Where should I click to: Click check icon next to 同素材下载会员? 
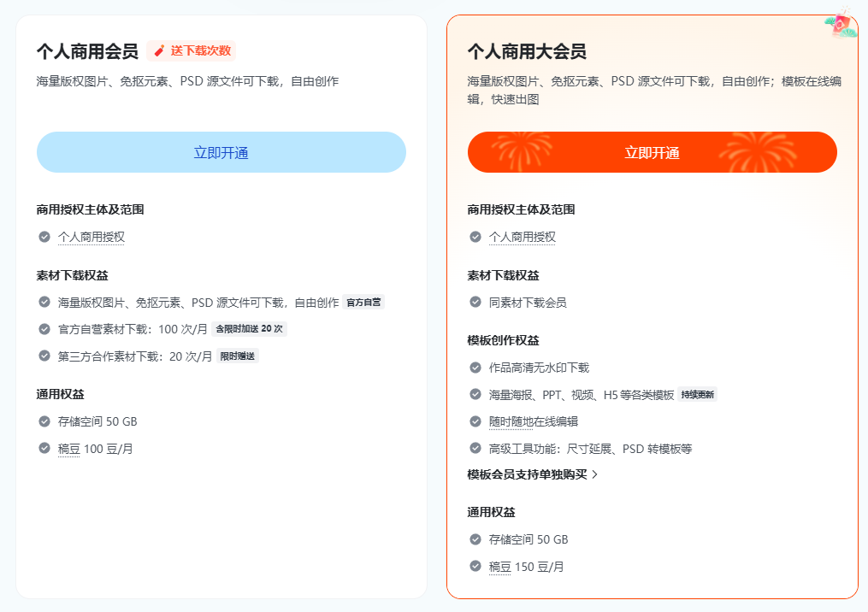[475, 302]
